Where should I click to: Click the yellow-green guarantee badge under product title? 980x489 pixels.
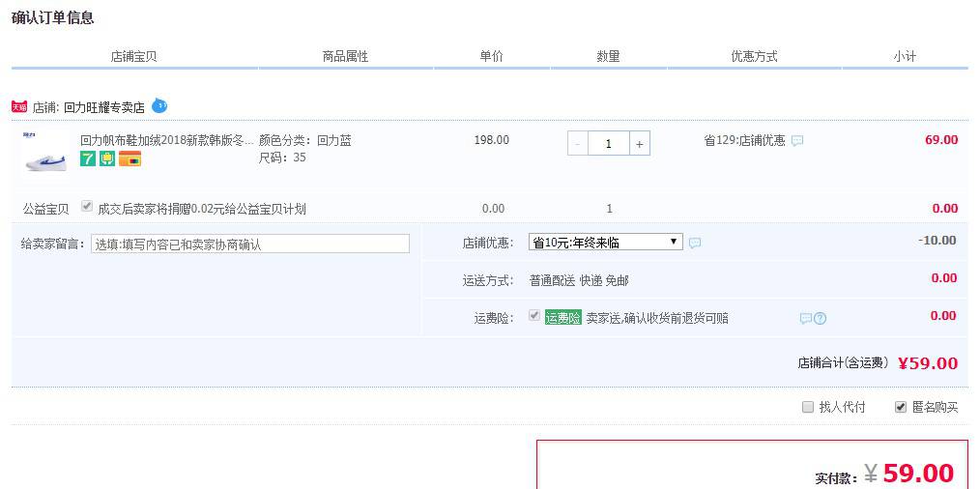(x=107, y=159)
